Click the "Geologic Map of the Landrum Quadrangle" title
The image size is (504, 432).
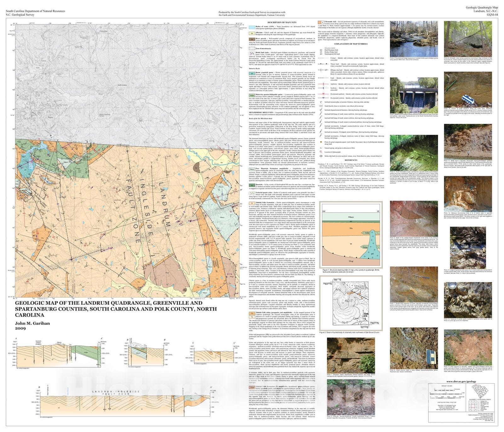117,309
